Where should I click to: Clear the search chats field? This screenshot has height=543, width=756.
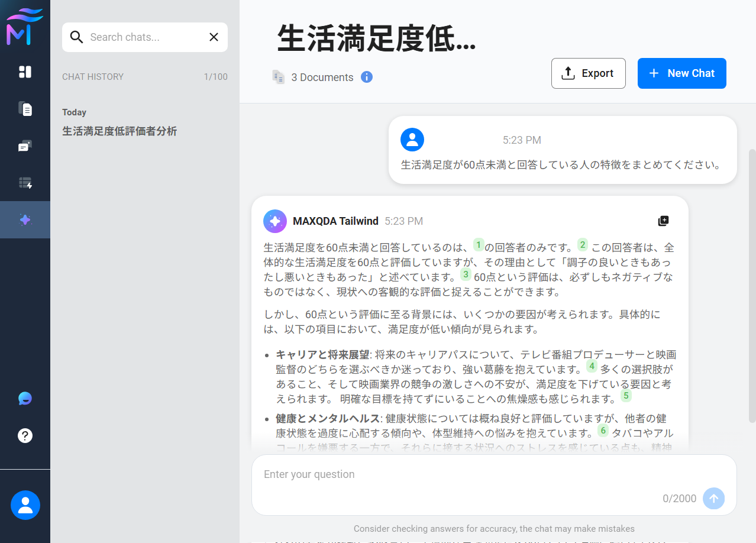[214, 37]
